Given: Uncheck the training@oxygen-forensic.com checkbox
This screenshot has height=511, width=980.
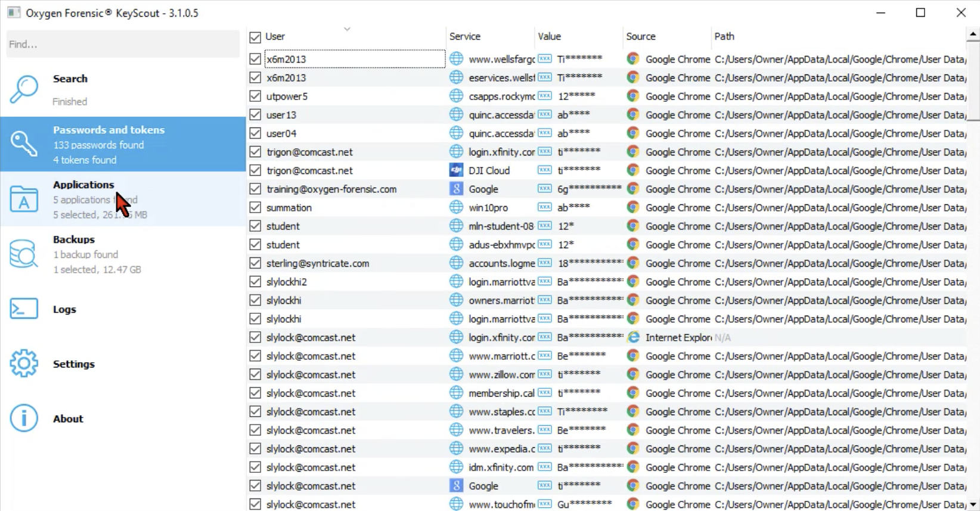Looking at the screenshot, I should (x=255, y=189).
